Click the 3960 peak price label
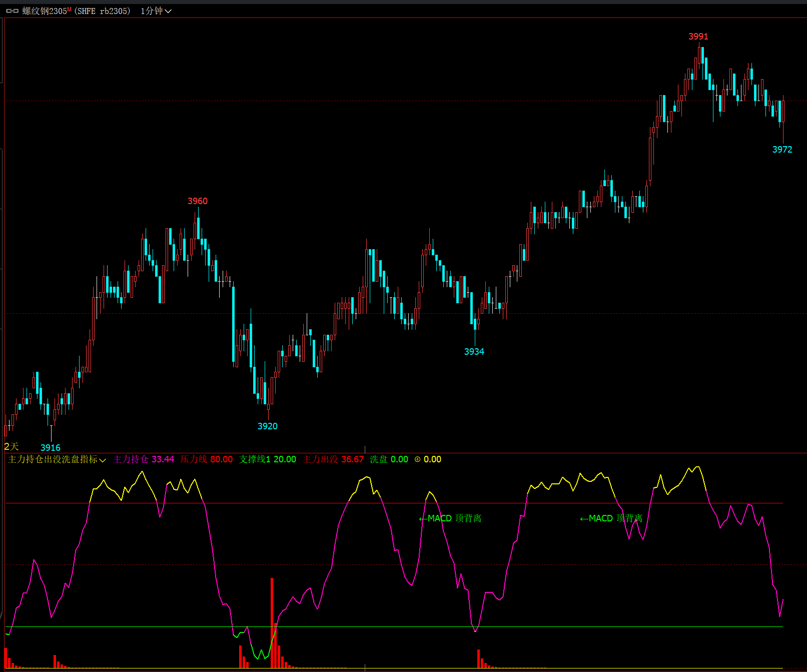807x672 pixels. (x=198, y=201)
